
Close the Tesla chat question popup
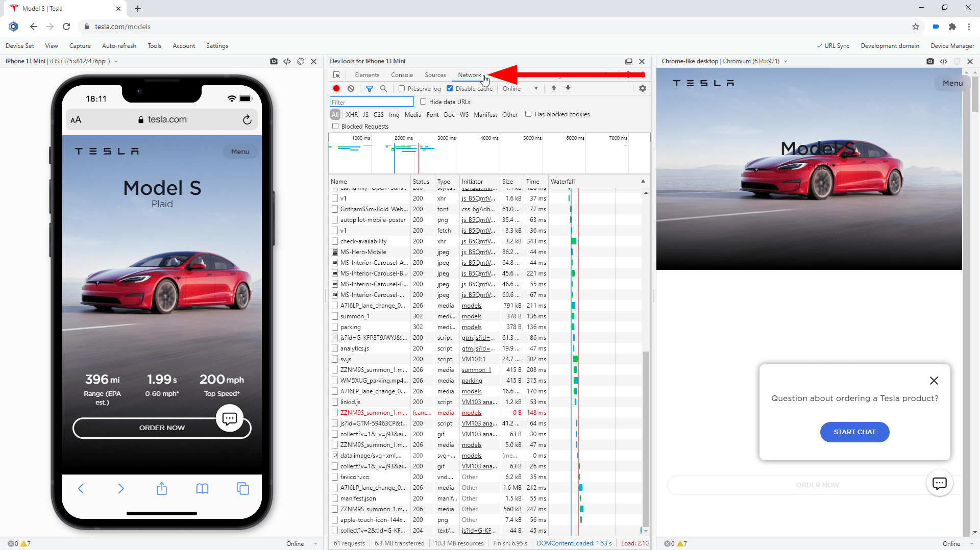[x=934, y=381]
